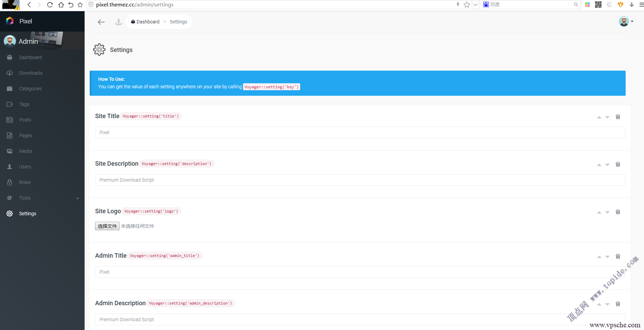The image size is (644, 330).
Task: Go to Categories in the sidebar
Action: (x=30, y=89)
